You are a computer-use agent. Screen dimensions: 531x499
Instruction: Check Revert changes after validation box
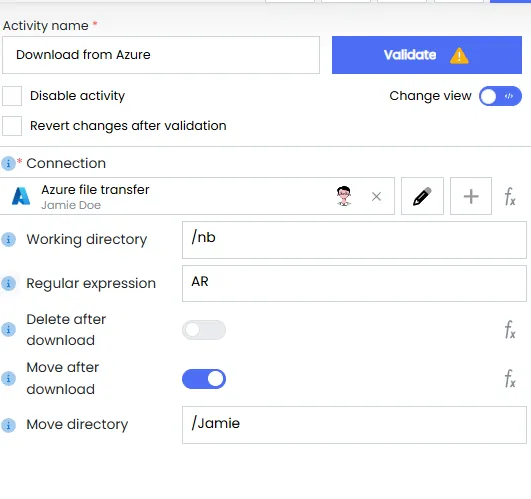(12, 126)
